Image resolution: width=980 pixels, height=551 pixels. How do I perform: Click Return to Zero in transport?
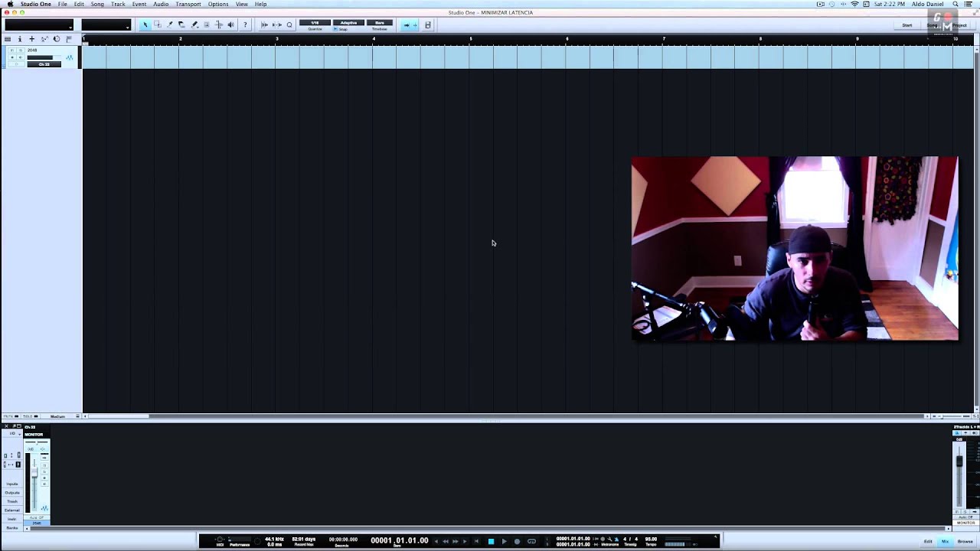pyautogui.click(x=476, y=541)
